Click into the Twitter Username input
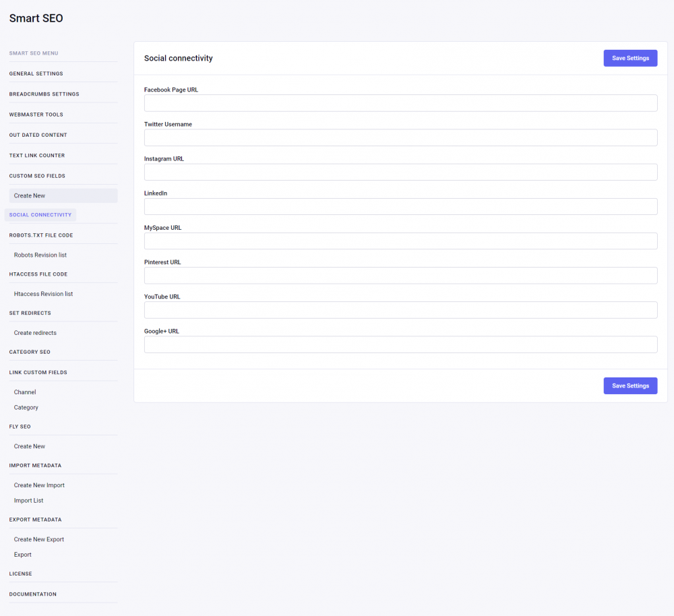 tap(400, 137)
